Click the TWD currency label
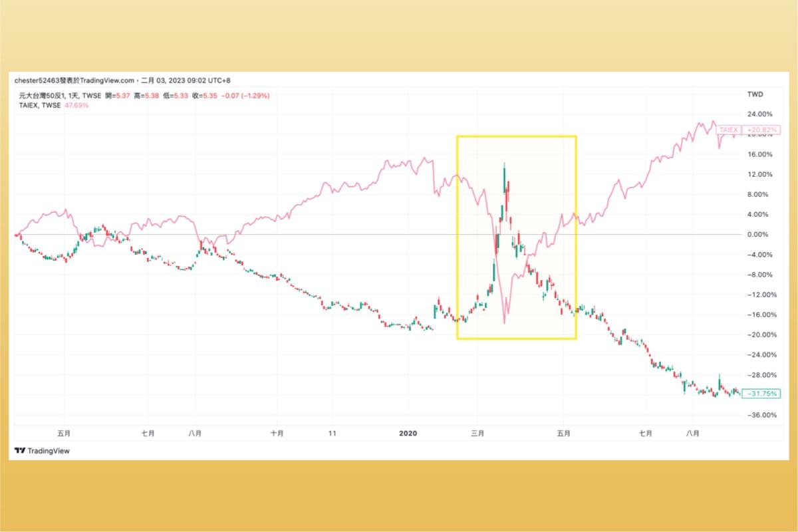 (755, 94)
